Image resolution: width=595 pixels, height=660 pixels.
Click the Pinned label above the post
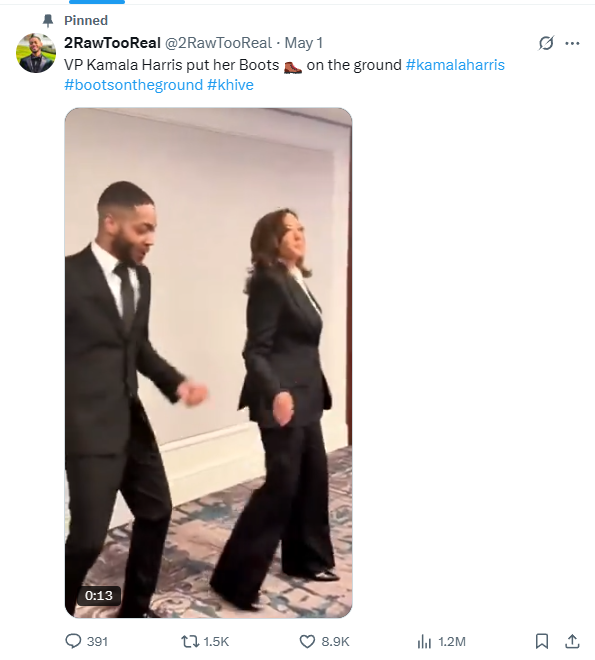point(86,20)
